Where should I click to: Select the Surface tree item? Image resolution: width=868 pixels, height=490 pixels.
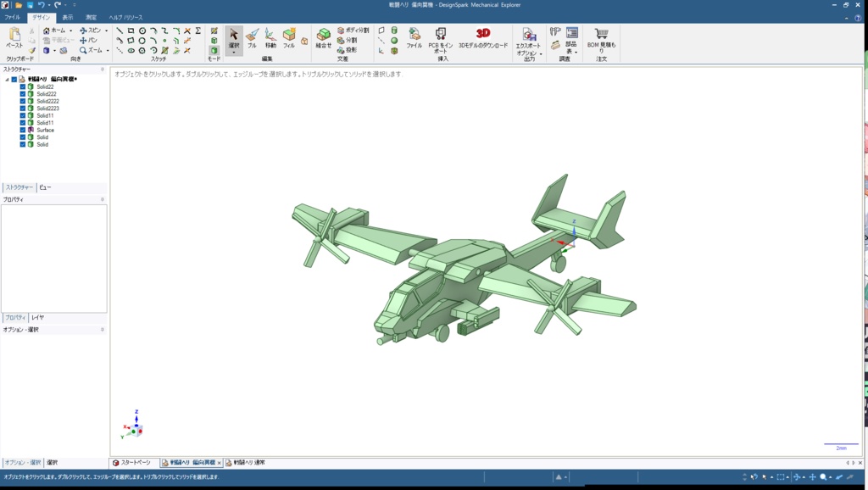click(46, 130)
